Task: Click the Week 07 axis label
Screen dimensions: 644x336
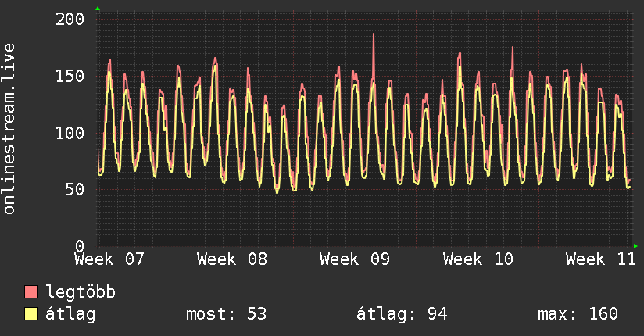Action: coord(109,259)
